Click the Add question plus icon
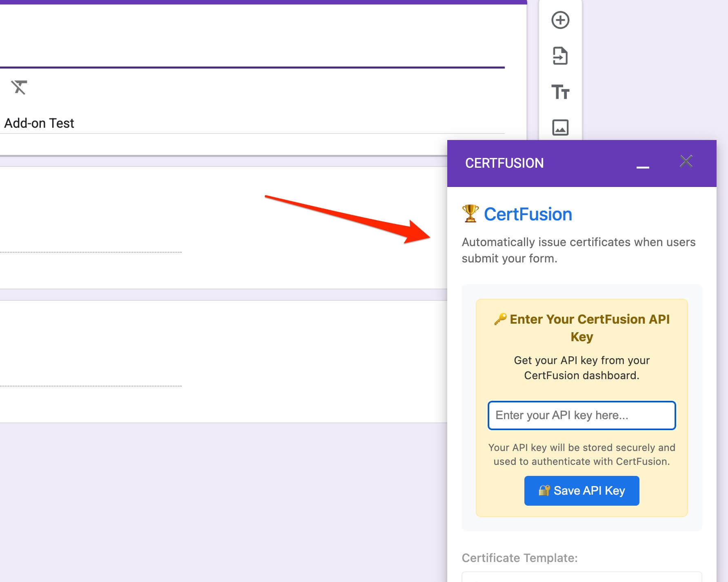728x582 pixels. point(560,20)
